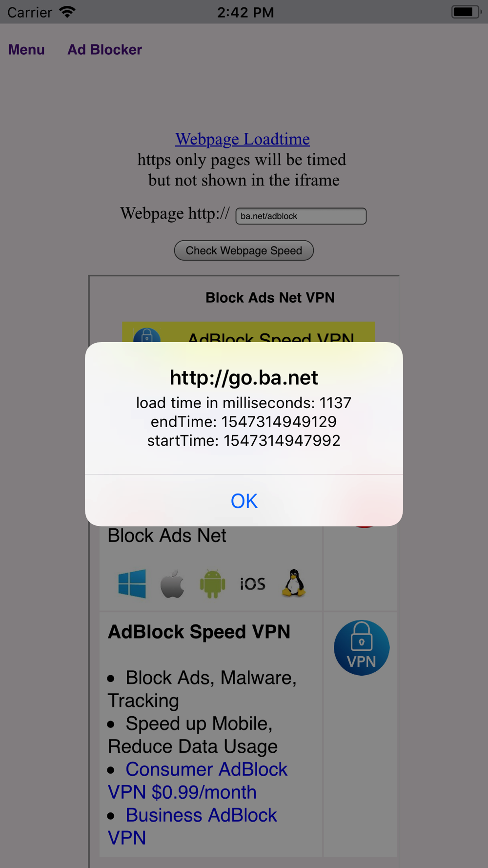This screenshot has height=868, width=488.
Task: Click the Check Webpage Speed button
Action: coord(244,250)
